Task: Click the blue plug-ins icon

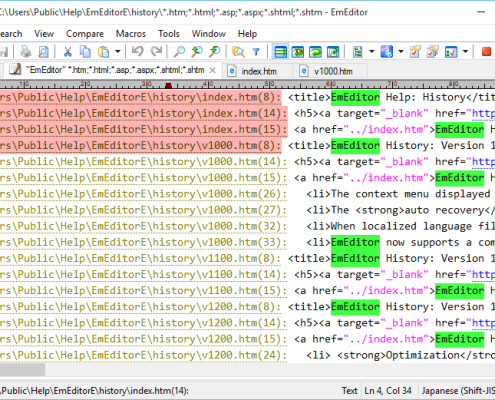Action: [387, 52]
